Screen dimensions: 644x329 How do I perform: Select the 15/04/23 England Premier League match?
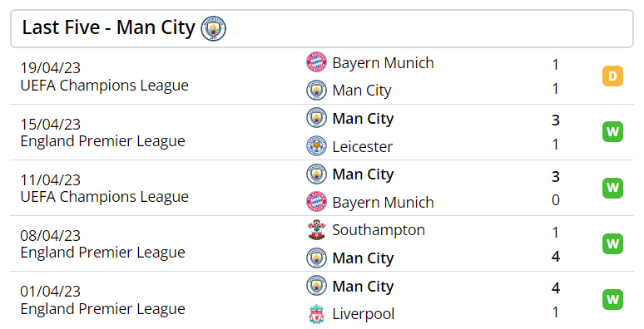pyautogui.click(x=322, y=132)
